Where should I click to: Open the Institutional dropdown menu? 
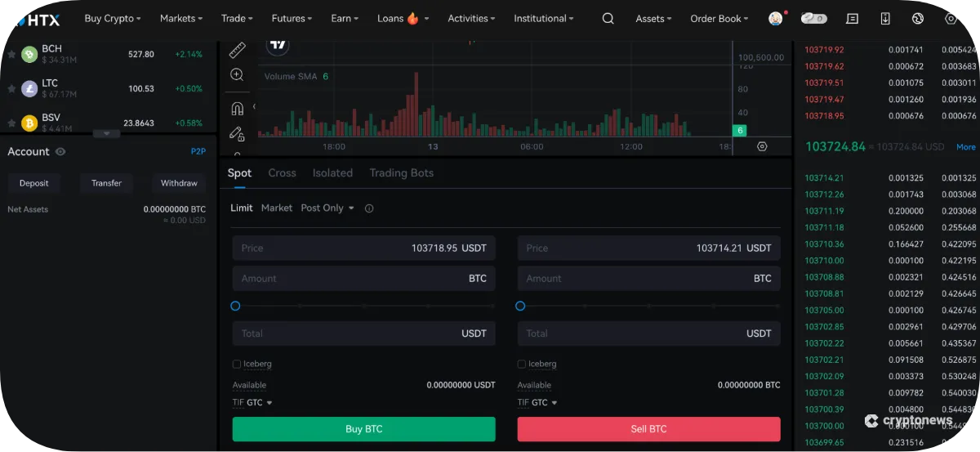pyautogui.click(x=543, y=18)
